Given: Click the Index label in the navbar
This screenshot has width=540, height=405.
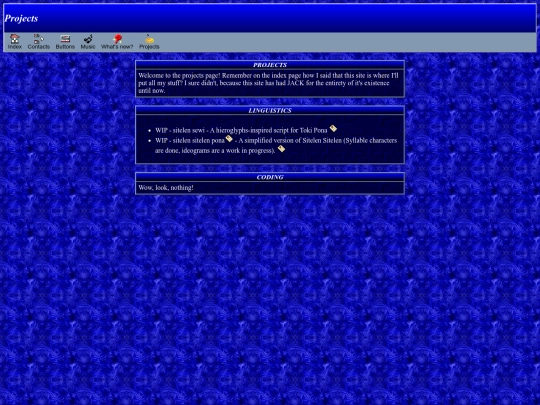Looking at the screenshot, I should pos(15,46).
